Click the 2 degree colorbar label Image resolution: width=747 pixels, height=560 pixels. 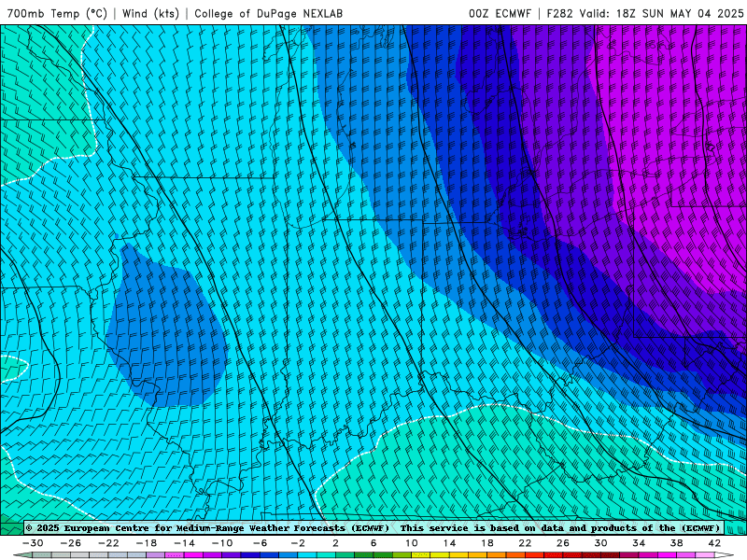(336, 543)
